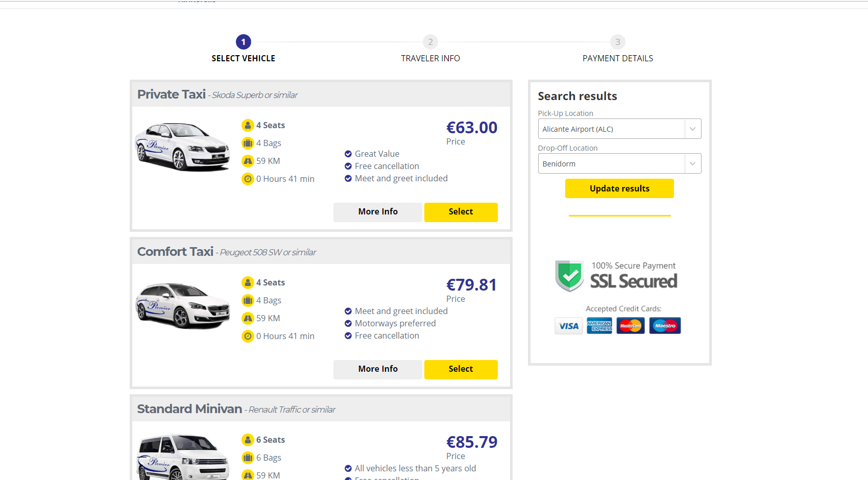Go to step 2 Traveler Info
The height and width of the screenshot is (480, 868).
(430, 42)
